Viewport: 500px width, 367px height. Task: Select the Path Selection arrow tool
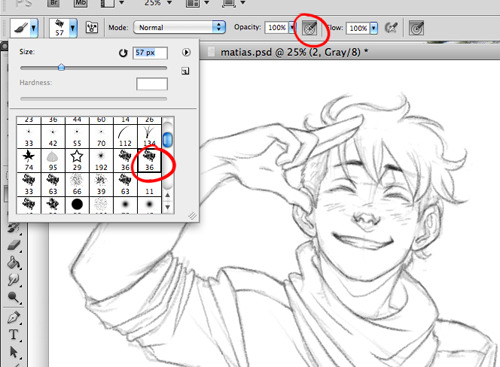(x=13, y=352)
